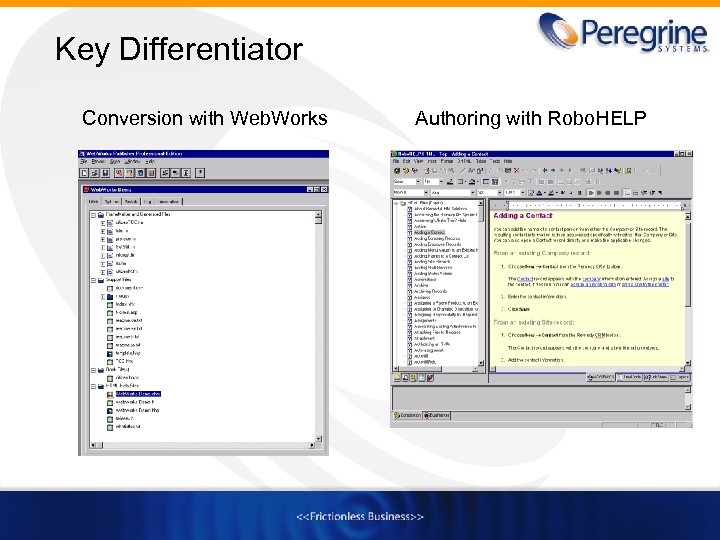Viewport: 720px width, 540px height.
Task: Select the WebWorks Demo.hhp file in tree
Action: pos(137,411)
